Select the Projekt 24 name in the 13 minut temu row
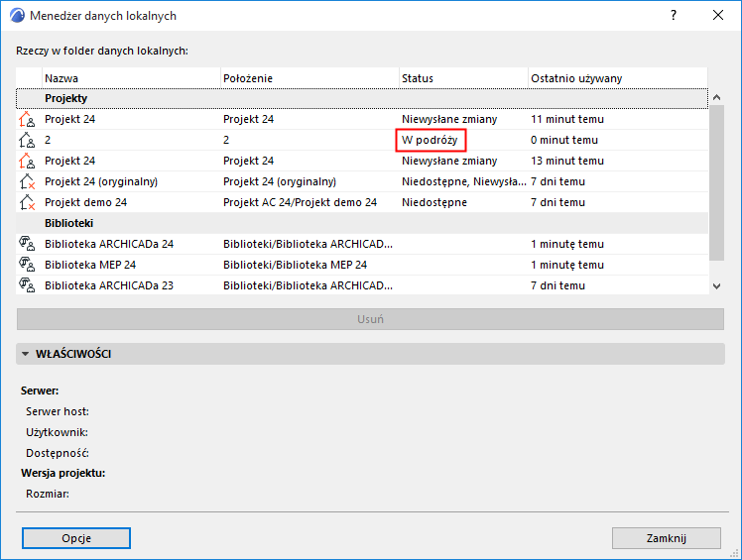The width and height of the screenshot is (742, 560). coord(70,161)
